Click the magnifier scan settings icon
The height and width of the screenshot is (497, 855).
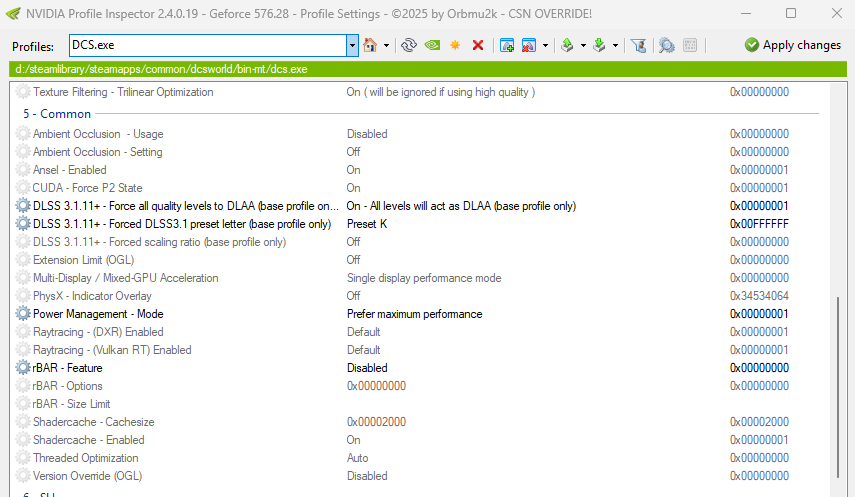click(x=666, y=45)
